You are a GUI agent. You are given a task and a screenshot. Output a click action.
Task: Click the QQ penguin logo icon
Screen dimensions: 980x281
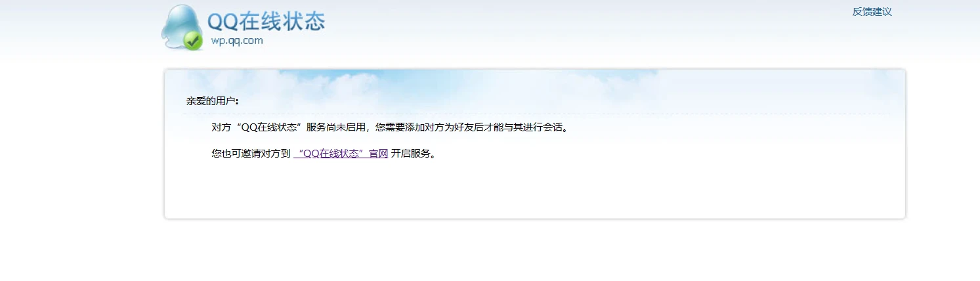point(181,27)
